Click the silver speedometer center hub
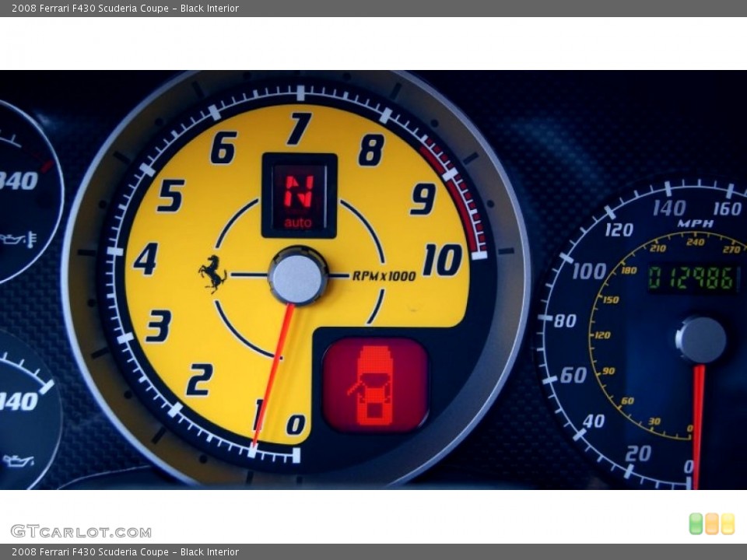Image resolution: width=747 pixels, height=560 pixels. coord(701,340)
